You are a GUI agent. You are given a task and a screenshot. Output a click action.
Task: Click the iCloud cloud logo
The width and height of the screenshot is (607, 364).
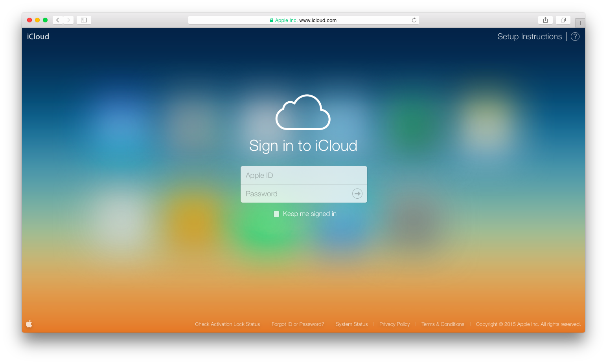(x=303, y=112)
